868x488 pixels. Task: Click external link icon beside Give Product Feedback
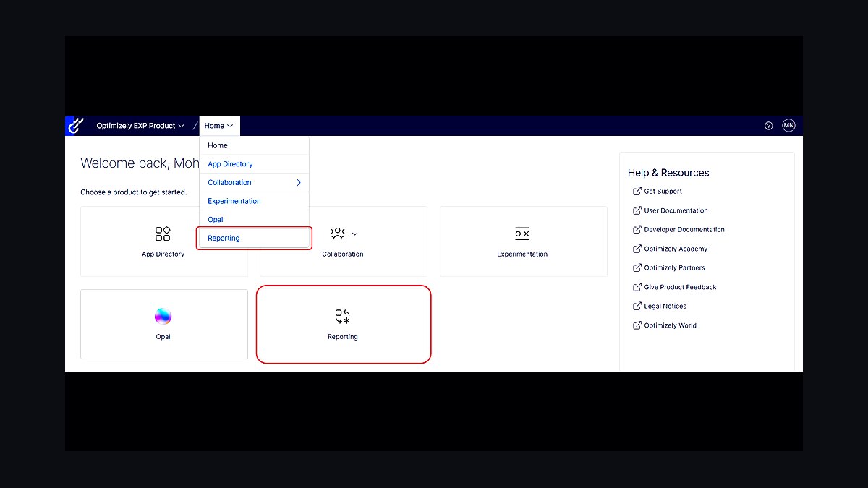(x=637, y=287)
